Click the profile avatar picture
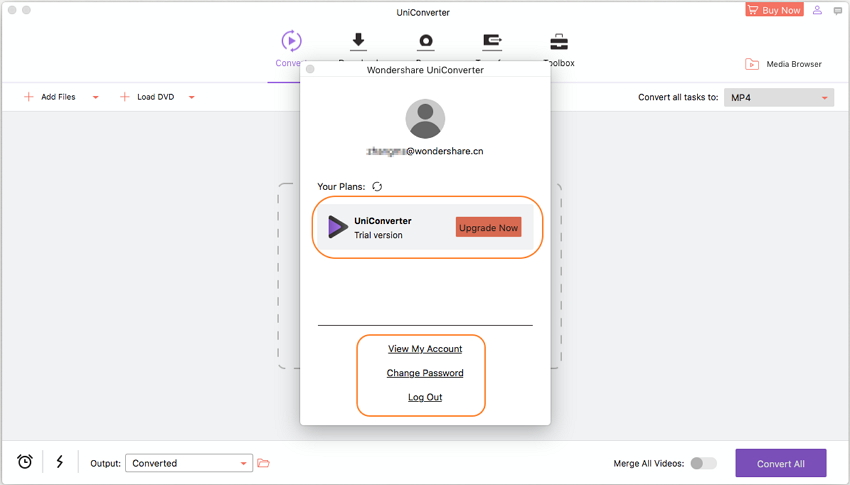This screenshot has width=850, height=485. point(425,119)
